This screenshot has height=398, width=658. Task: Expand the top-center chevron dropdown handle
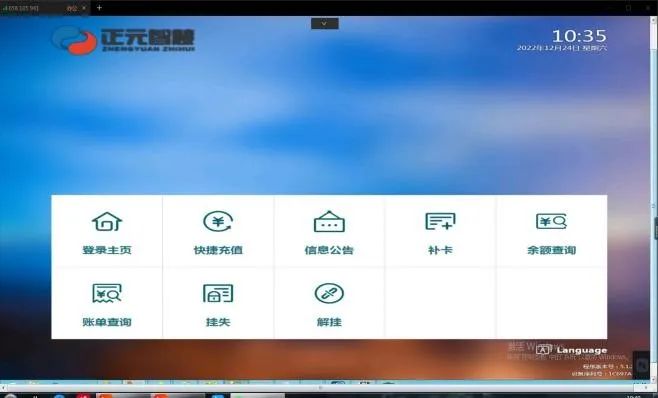(325, 24)
